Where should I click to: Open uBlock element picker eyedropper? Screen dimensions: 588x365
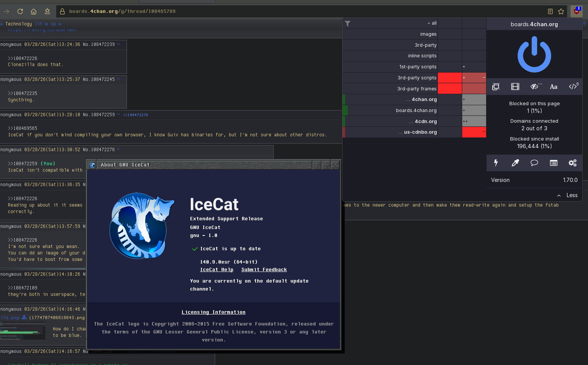pos(515,163)
